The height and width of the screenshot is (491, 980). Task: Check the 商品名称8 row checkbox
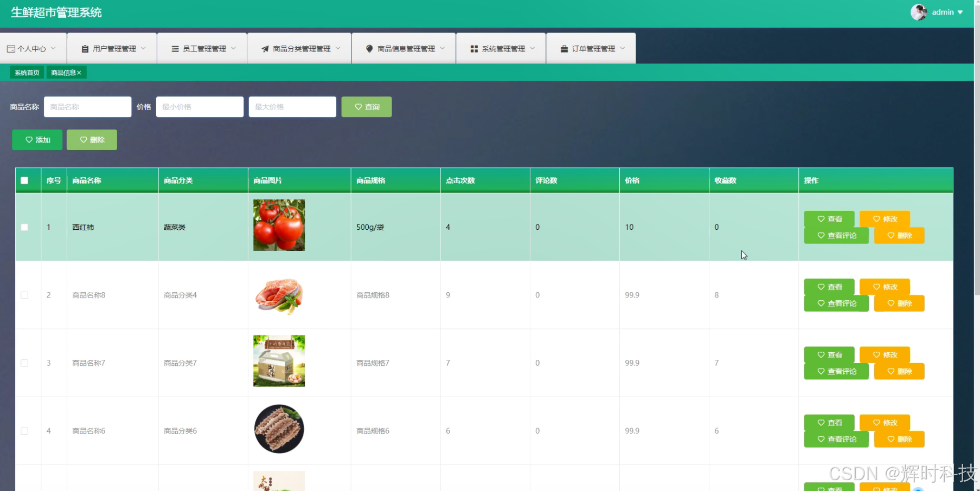click(24, 295)
